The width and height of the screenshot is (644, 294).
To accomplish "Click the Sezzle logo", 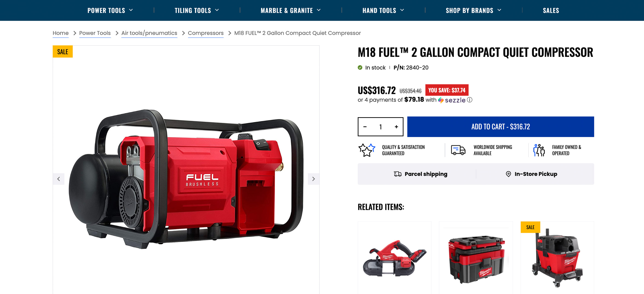I will (452, 100).
